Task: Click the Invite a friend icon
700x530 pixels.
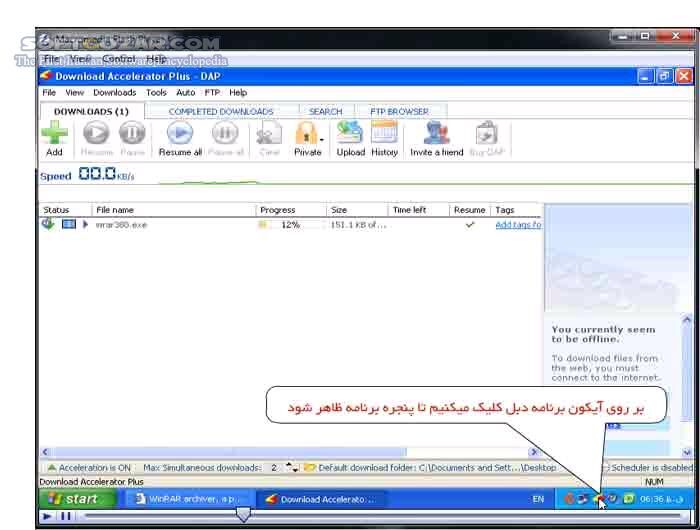Action: (436, 133)
